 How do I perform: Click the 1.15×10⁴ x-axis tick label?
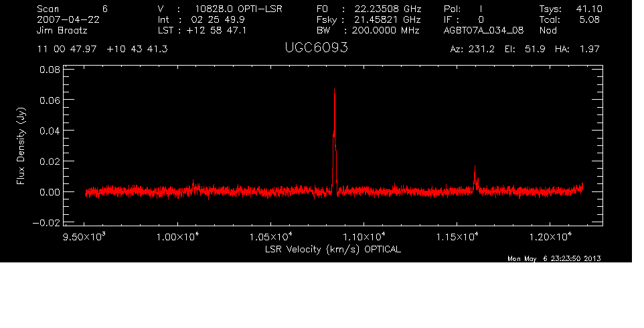(x=457, y=237)
